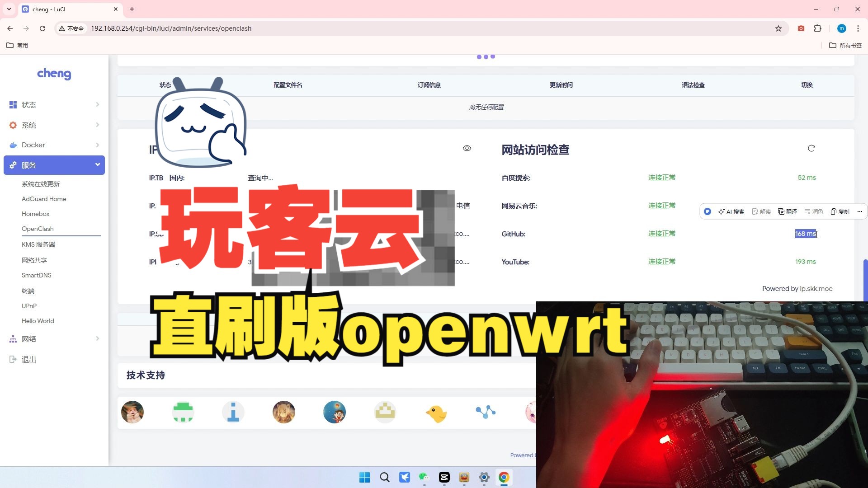Select radio button for AI search
The height and width of the screenshot is (488, 868).
pos(707,211)
